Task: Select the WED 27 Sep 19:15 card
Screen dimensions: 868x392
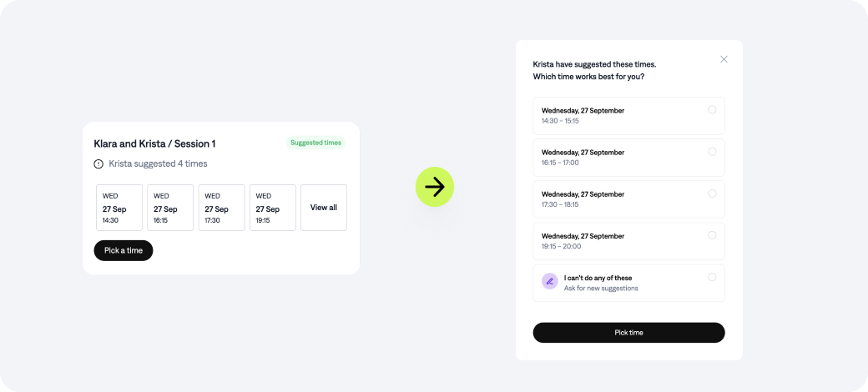Action: coord(273,208)
